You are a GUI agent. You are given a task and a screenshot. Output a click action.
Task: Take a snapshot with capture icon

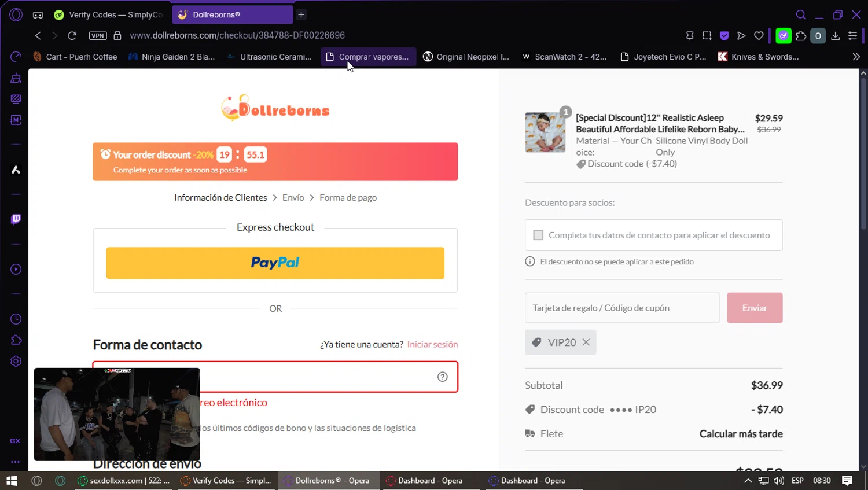(x=707, y=36)
